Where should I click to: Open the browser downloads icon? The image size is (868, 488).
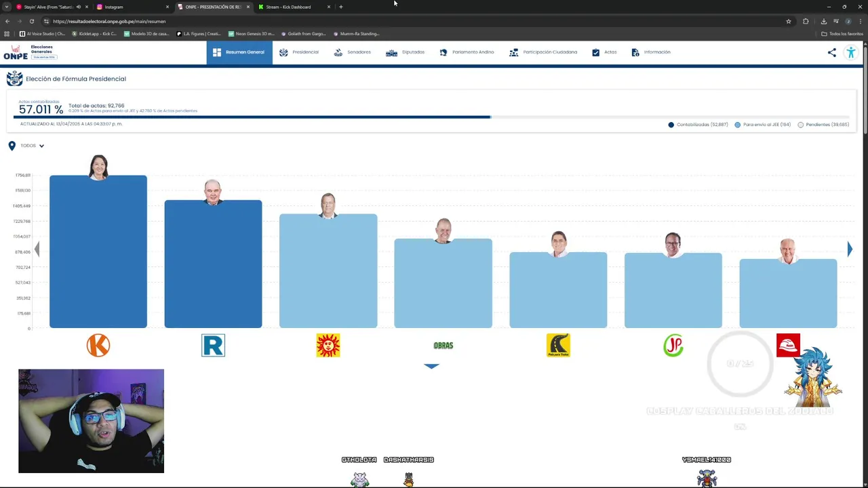(824, 21)
